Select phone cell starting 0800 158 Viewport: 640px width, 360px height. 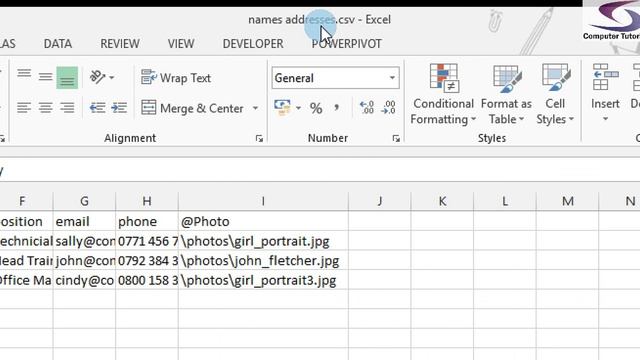point(147,280)
